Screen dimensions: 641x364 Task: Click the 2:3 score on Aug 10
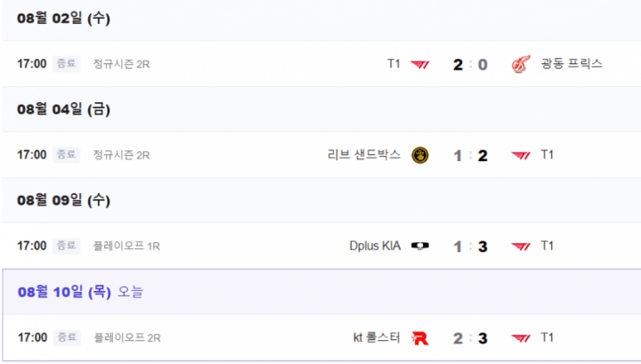(470, 337)
